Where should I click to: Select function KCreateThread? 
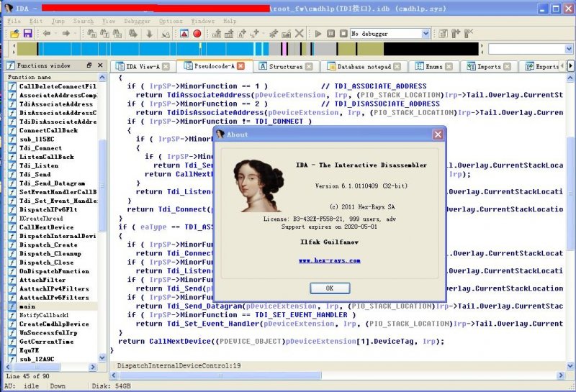click(41, 219)
